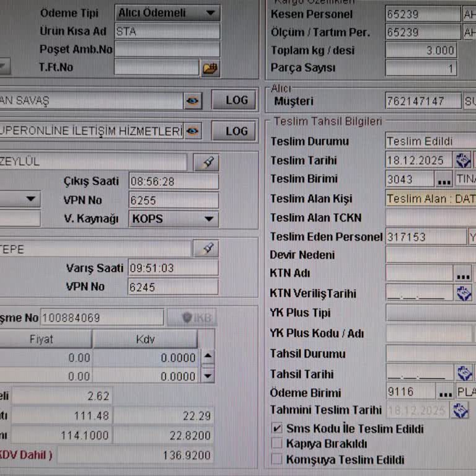
Task: Open the dropdown arrow left of VPN No 6255
Action: coord(30,199)
